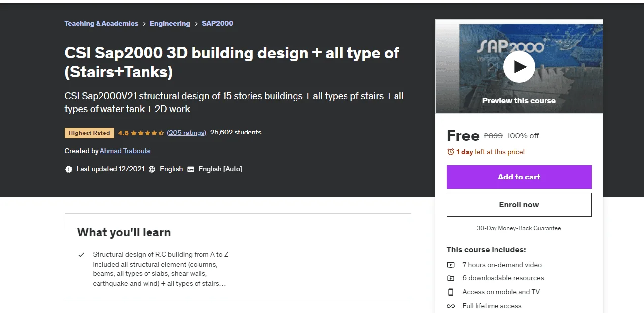Viewport: 644px width, 313px height.
Task: Click the '25,602 students' text
Action: [x=236, y=132]
